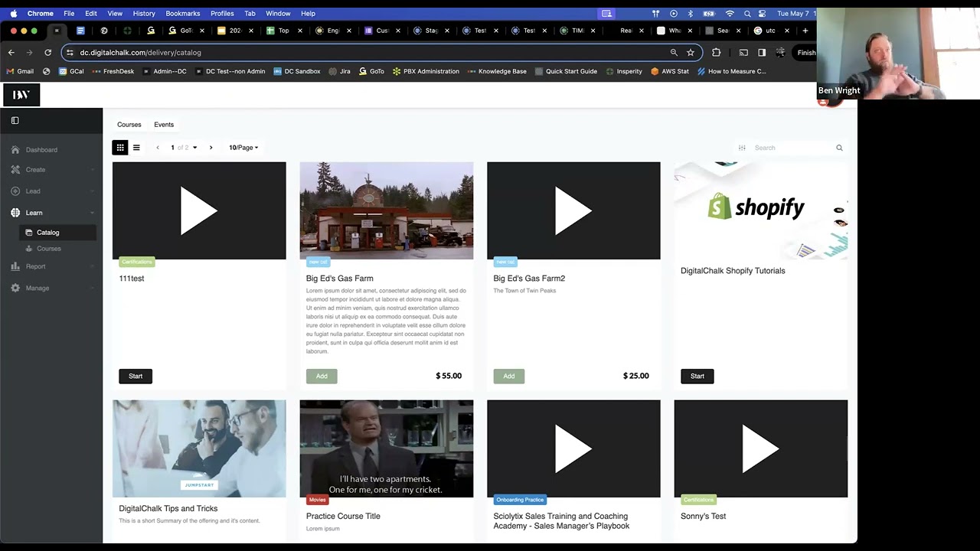The height and width of the screenshot is (551, 980).
Task: Open Quick Start Guide bookmark
Action: coord(566,71)
